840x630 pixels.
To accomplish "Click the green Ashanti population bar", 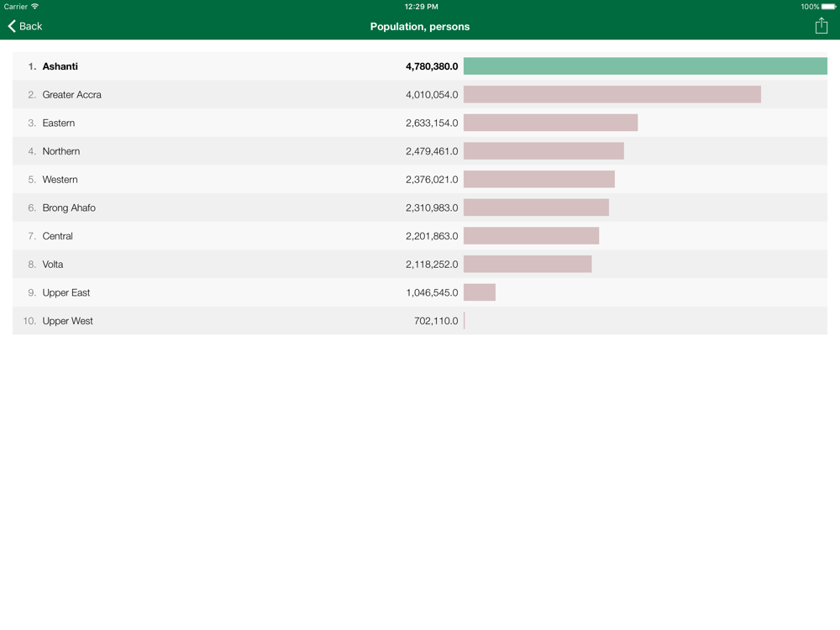I will coord(645,66).
